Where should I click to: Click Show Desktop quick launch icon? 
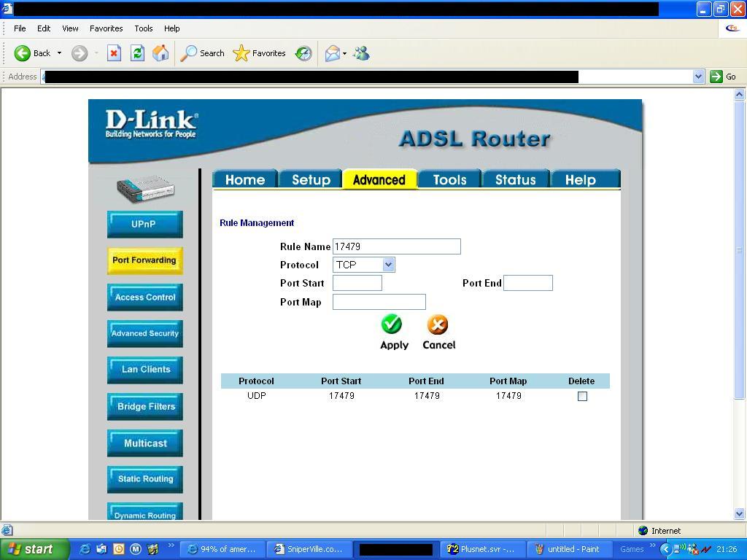click(101, 549)
